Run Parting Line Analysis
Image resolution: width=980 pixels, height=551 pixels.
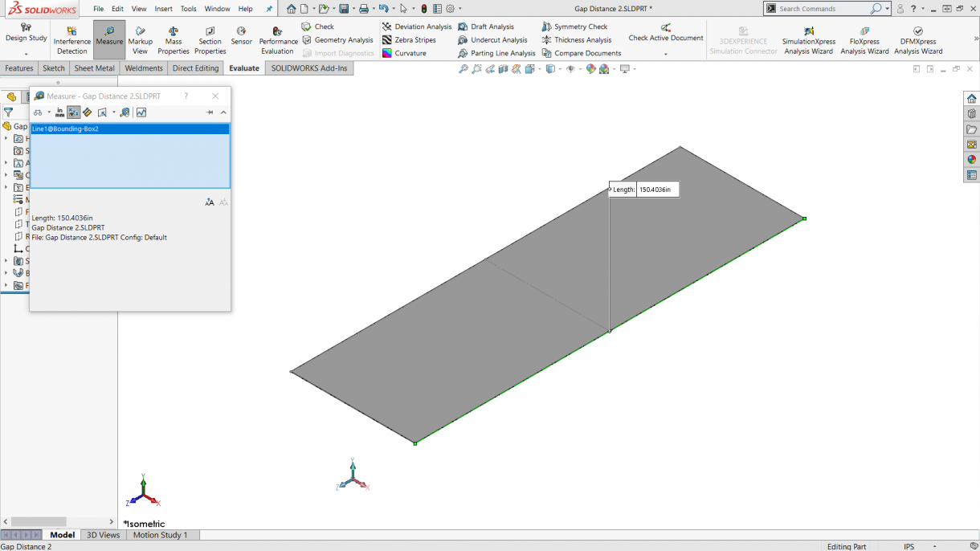(x=496, y=53)
